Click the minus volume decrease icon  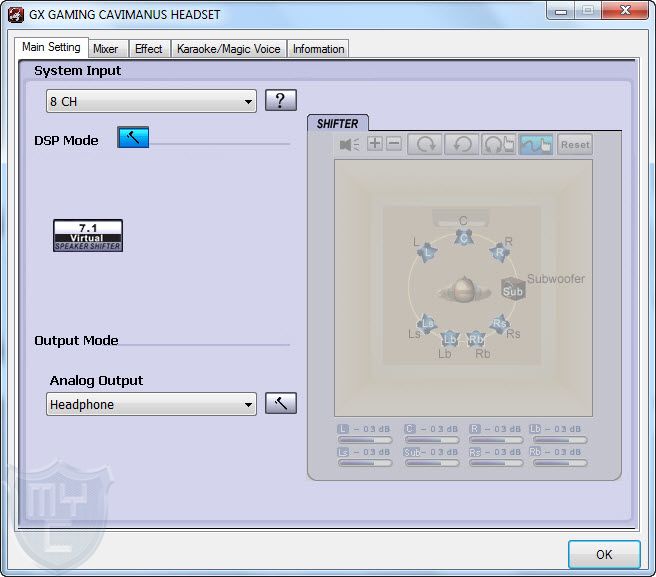394,144
